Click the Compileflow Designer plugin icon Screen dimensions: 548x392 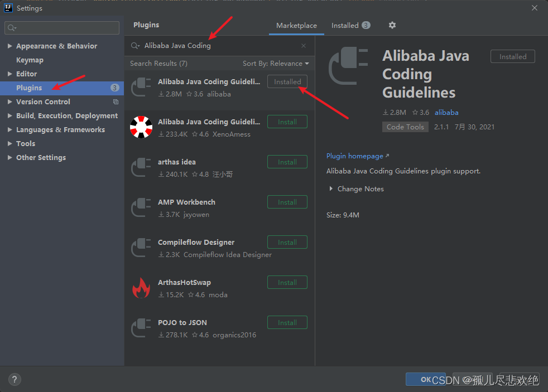coord(141,248)
